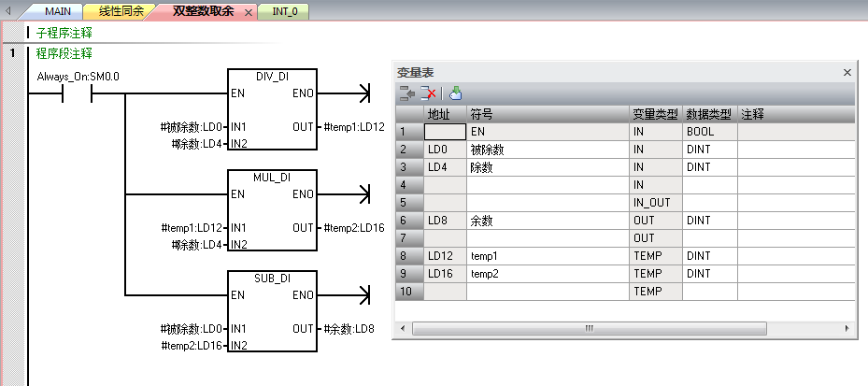Click the LD12 address cell

coord(445,256)
